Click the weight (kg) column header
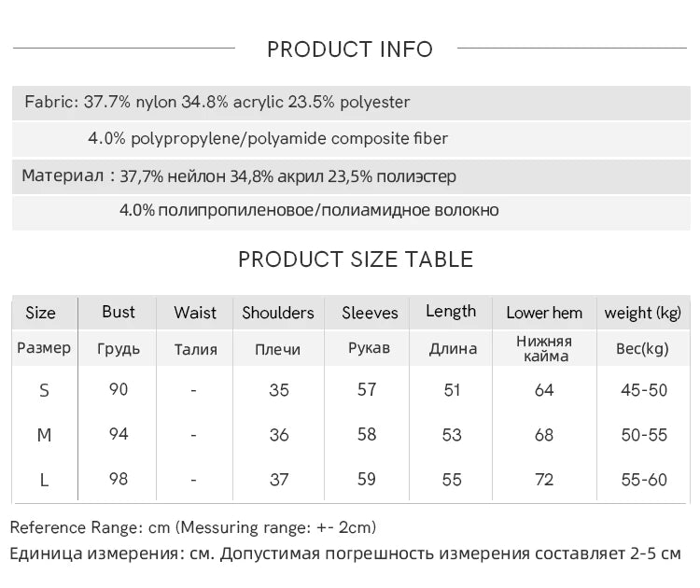The image size is (700, 588). [643, 313]
